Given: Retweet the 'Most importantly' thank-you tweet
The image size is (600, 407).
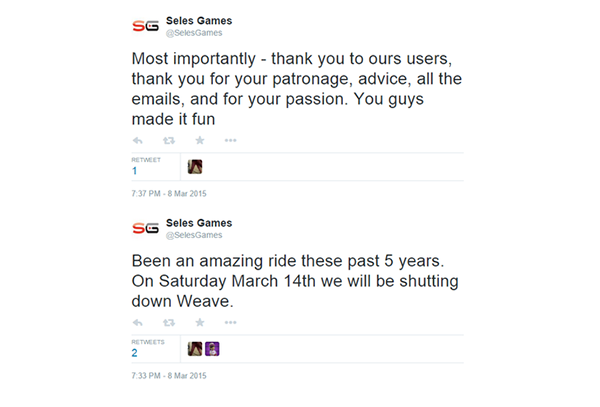Looking at the screenshot, I should click(x=169, y=141).
